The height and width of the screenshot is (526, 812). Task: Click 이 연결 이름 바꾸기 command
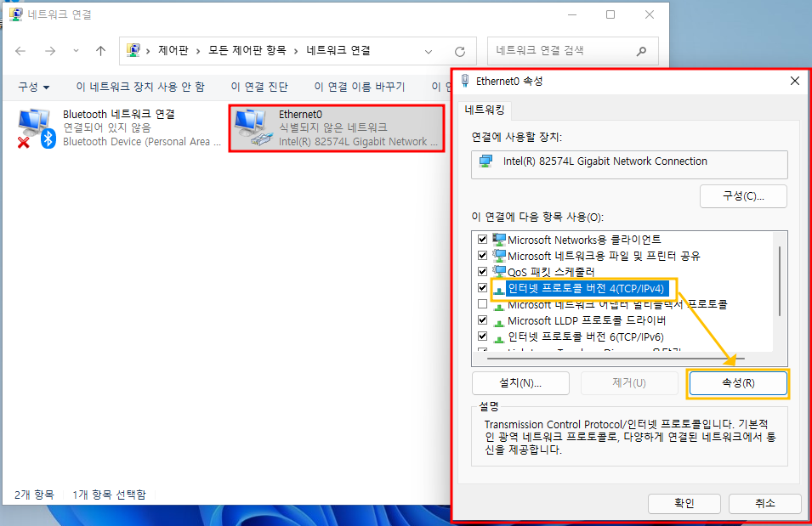360,87
